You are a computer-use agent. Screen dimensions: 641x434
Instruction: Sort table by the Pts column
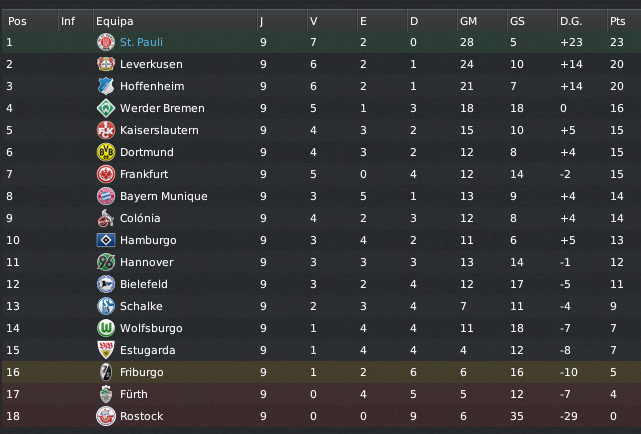pos(617,20)
